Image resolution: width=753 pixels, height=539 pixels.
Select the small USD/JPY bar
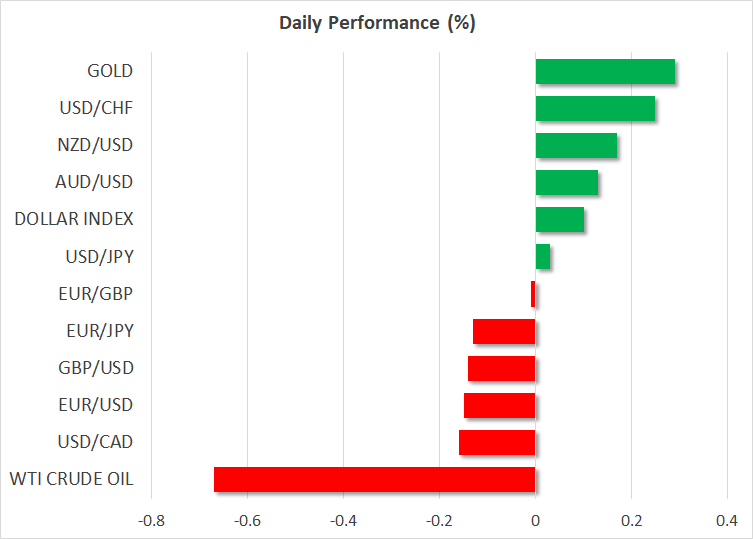543,257
